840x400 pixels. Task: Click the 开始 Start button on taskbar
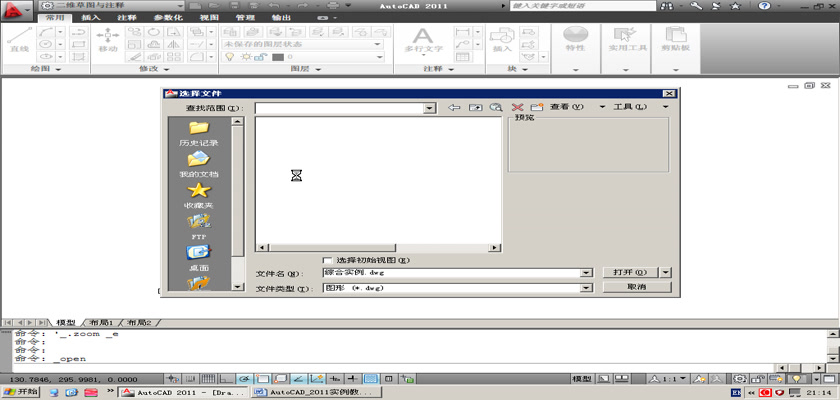coord(21,392)
